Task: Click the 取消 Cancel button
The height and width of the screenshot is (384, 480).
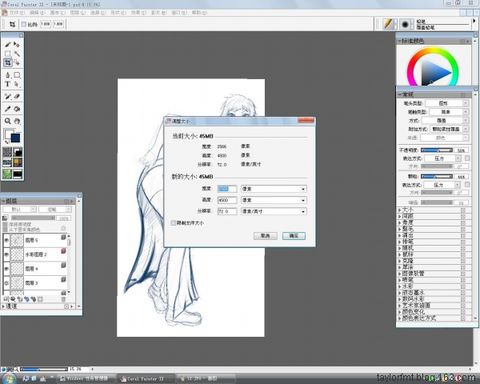Action: pyautogui.click(x=265, y=236)
